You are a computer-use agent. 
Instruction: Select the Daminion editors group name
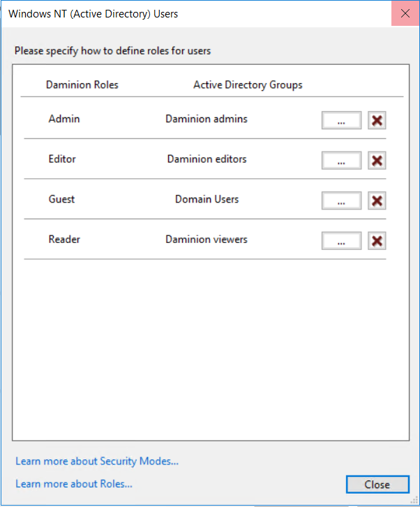click(207, 159)
